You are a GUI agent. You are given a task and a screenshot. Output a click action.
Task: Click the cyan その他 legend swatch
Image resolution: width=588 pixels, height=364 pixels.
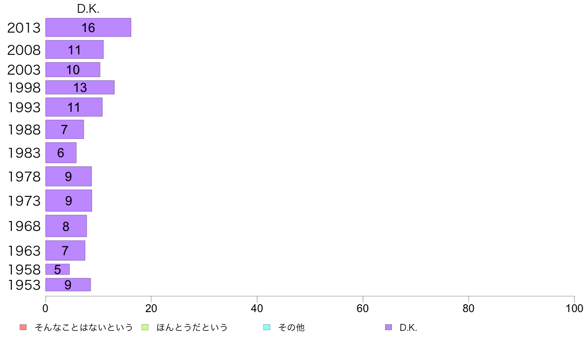point(267,327)
